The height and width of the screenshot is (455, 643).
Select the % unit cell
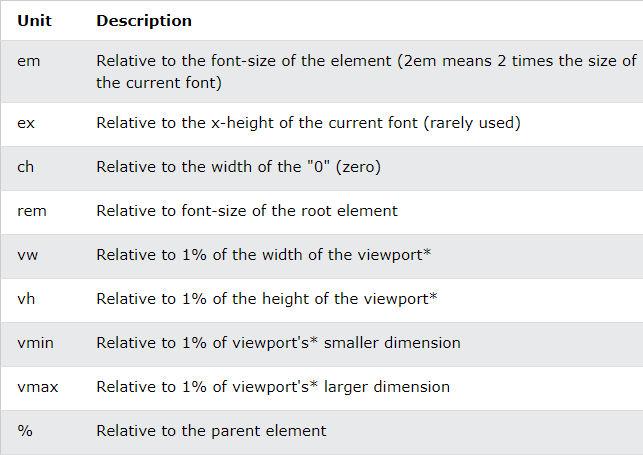coord(25,431)
